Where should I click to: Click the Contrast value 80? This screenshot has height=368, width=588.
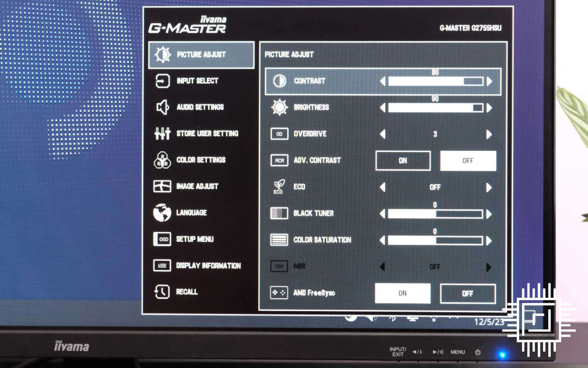(x=435, y=72)
